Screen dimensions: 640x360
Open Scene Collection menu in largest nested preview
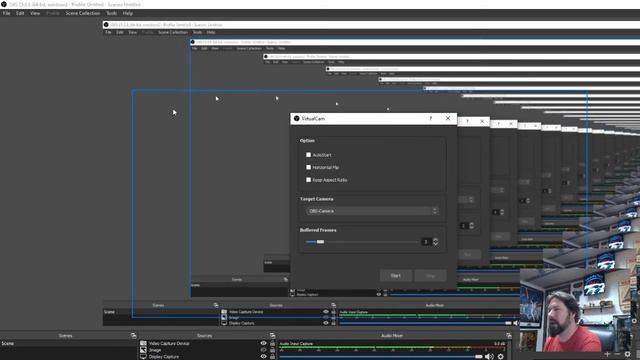click(x=173, y=32)
